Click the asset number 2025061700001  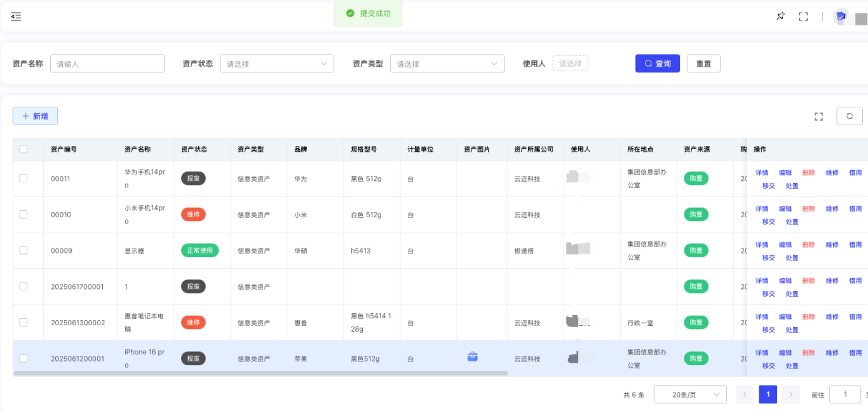click(78, 286)
